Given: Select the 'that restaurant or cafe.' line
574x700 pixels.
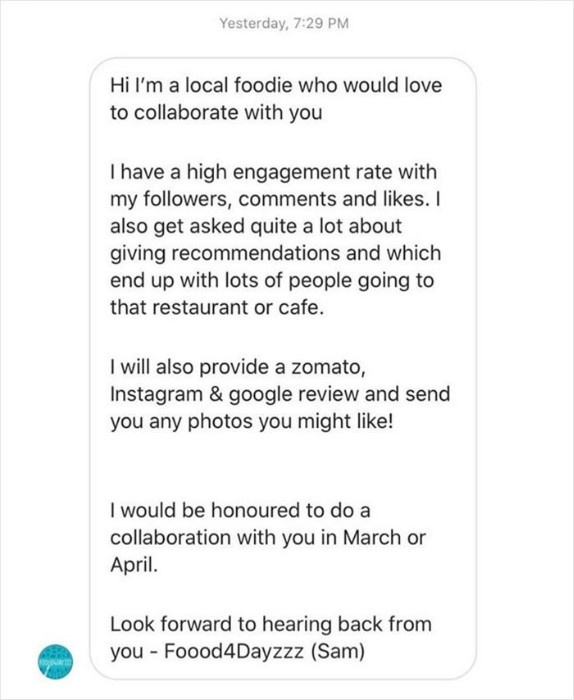Looking at the screenshot, I should [x=217, y=307].
